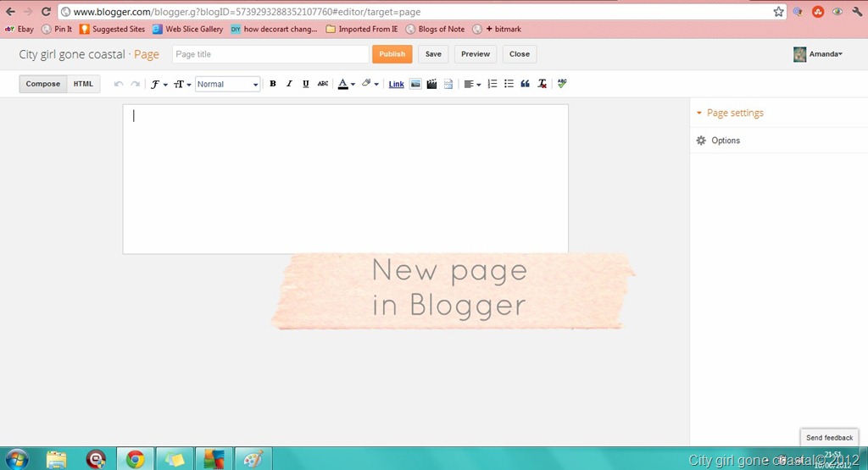Open the Imported From IE folder
The image size is (868, 470).
[361, 29]
